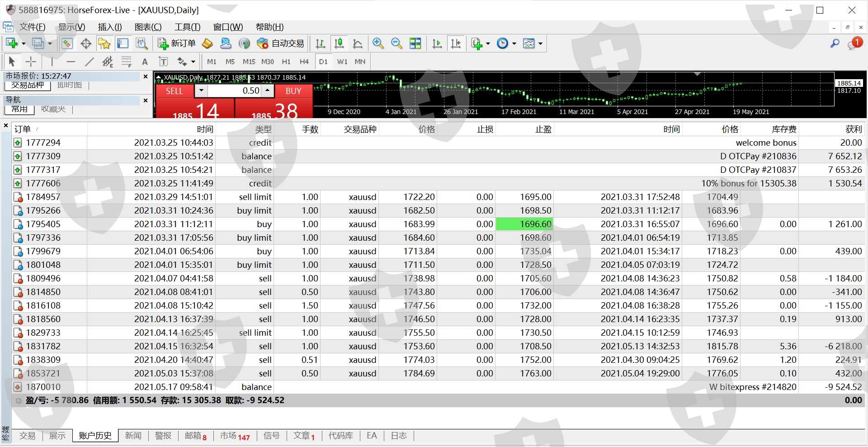This screenshot has height=447, width=868.
Task: Expand the periodicity clock icon dropdown
Action: click(514, 44)
